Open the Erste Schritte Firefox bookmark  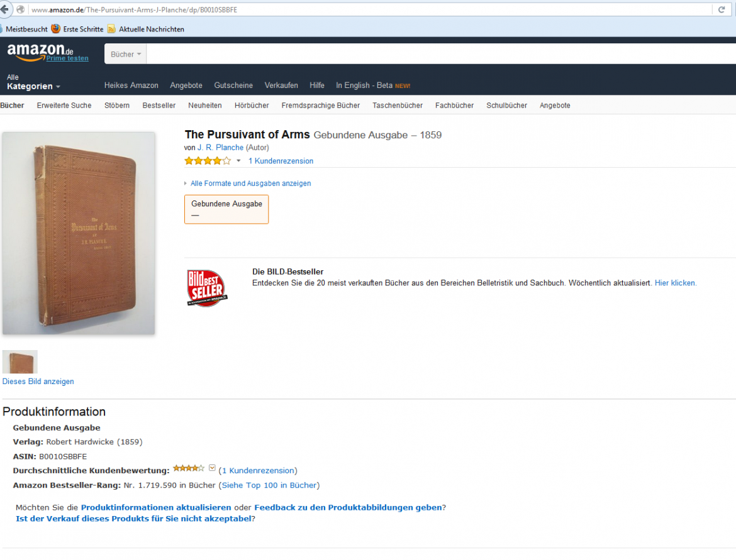(x=77, y=29)
